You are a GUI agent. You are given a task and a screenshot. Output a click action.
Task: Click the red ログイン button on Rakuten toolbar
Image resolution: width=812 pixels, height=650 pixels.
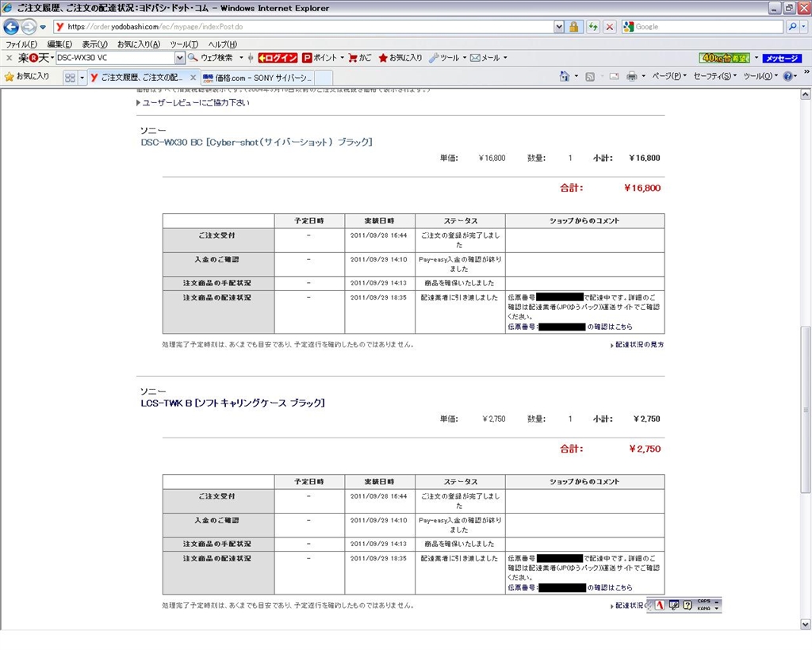[278, 58]
